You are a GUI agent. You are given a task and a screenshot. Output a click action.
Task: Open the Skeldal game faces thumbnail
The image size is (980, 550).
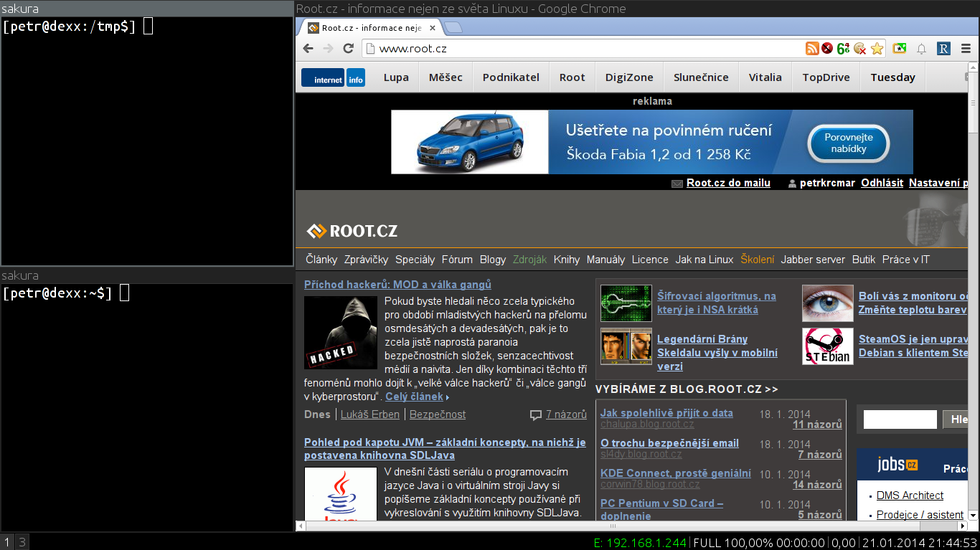(x=626, y=346)
